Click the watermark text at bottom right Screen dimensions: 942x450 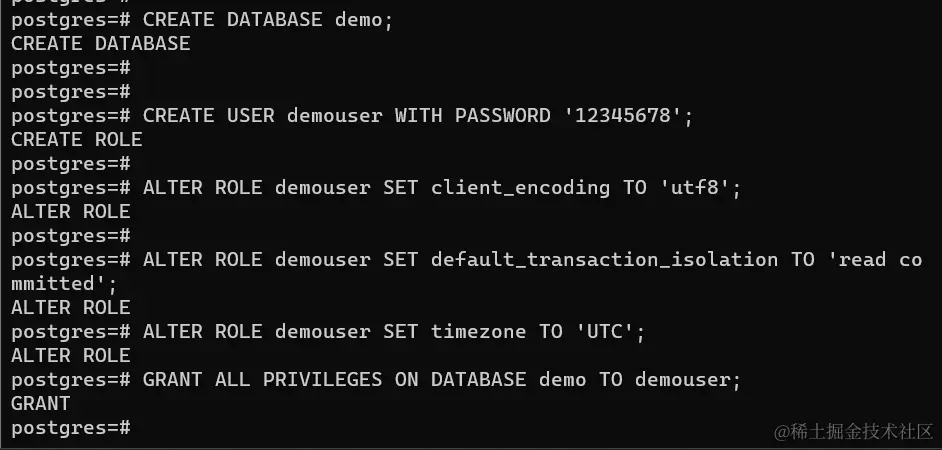(853, 431)
